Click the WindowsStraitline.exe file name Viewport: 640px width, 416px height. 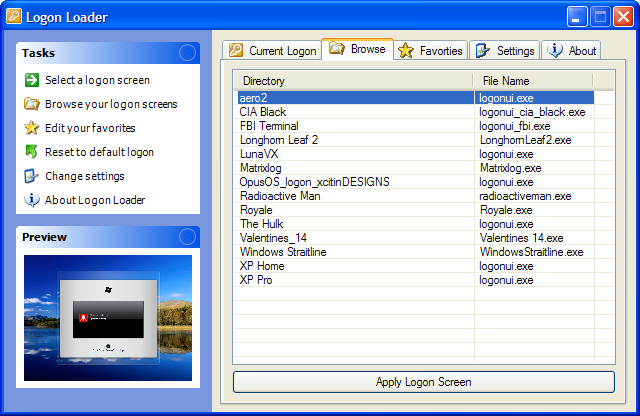pyautogui.click(x=531, y=252)
